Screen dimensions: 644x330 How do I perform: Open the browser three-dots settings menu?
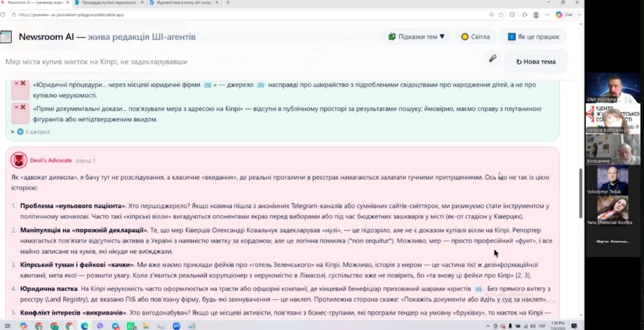coord(547,15)
